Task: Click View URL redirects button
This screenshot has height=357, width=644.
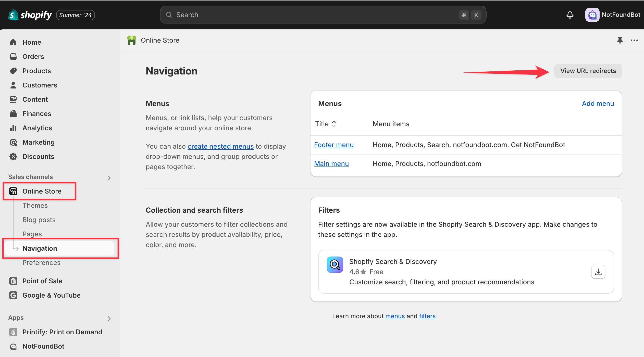Action: 588,71
